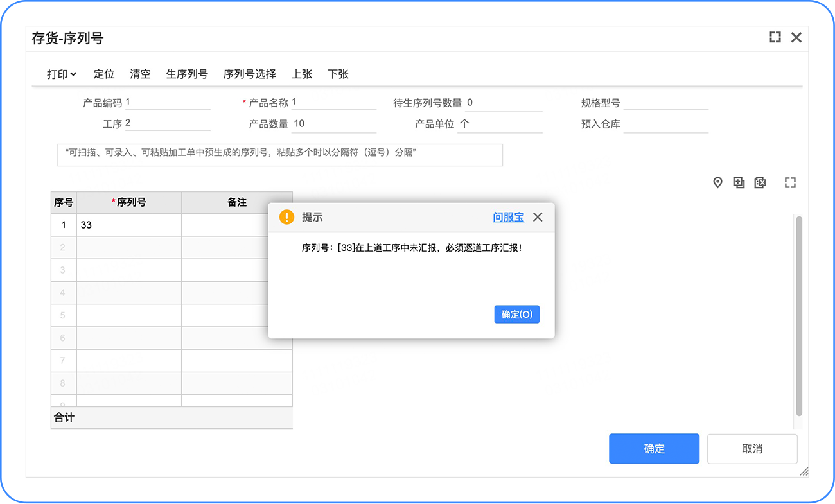The image size is (835, 504).
Task: Click the large blue 确定 button
Action: pyautogui.click(x=654, y=449)
